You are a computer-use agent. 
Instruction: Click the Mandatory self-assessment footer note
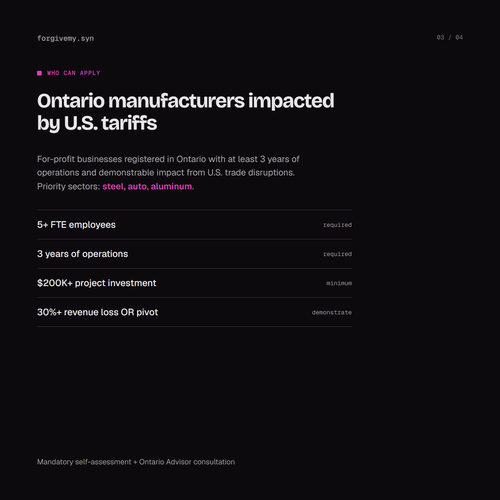click(x=136, y=462)
